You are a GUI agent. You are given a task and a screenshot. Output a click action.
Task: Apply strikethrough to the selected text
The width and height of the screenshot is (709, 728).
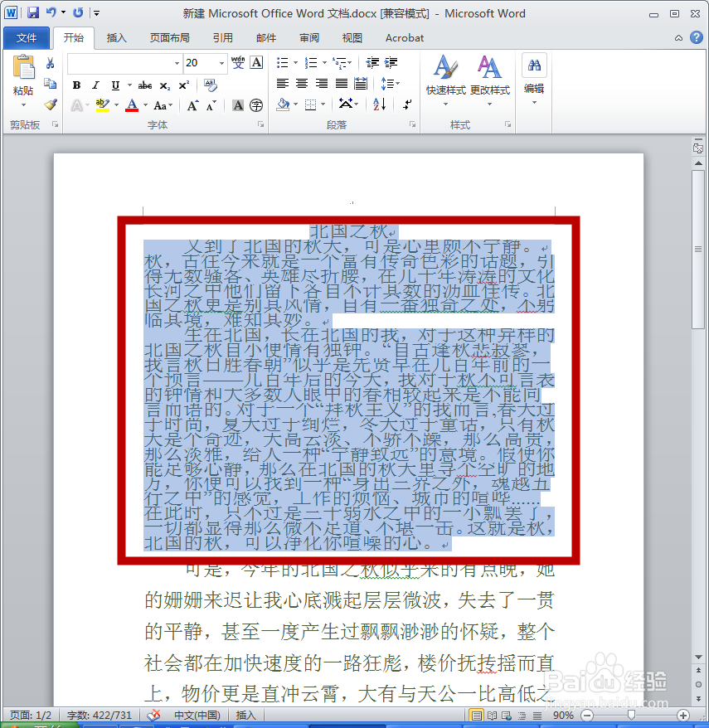145,85
